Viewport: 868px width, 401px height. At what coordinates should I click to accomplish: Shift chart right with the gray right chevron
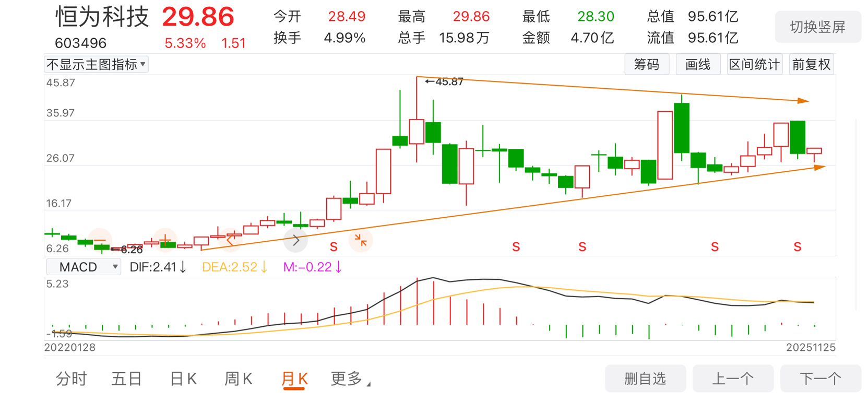(x=295, y=240)
